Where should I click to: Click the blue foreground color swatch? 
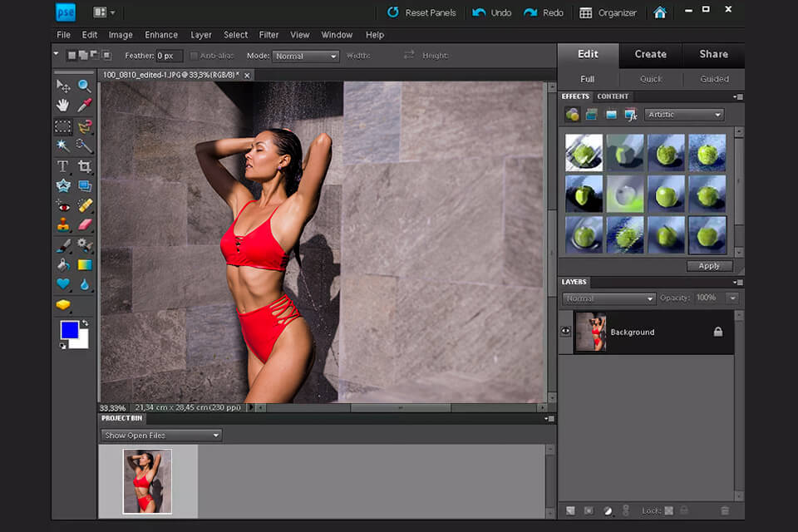point(70,330)
